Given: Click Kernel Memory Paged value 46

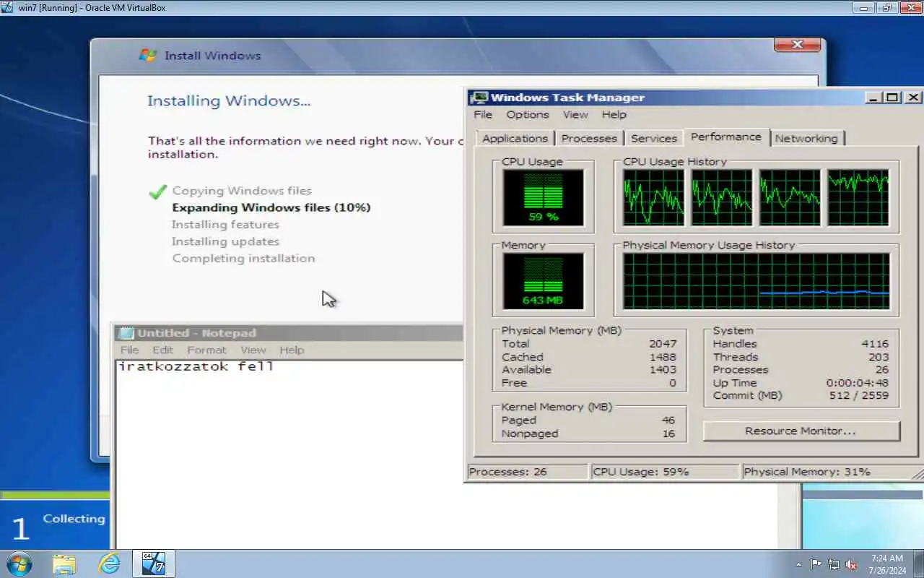Looking at the screenshot, I should click(668, 420).
